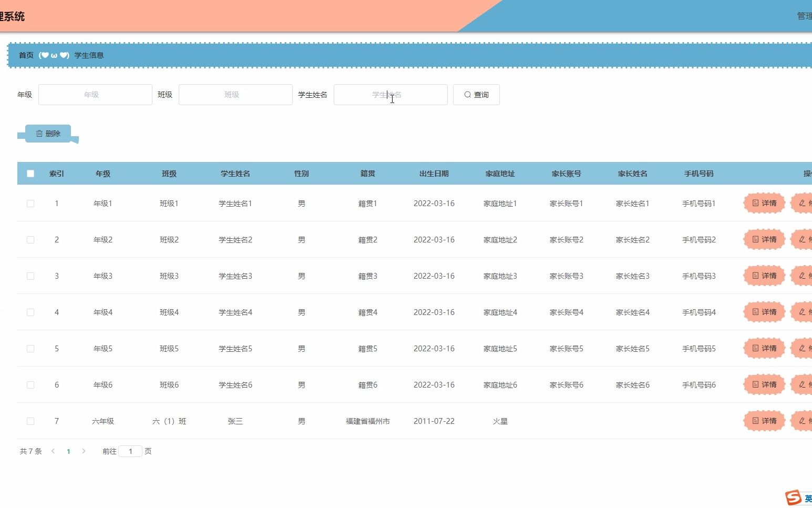
Task: Click the edit button in 学生姓名3 row
Action: (x=802, y=276)
